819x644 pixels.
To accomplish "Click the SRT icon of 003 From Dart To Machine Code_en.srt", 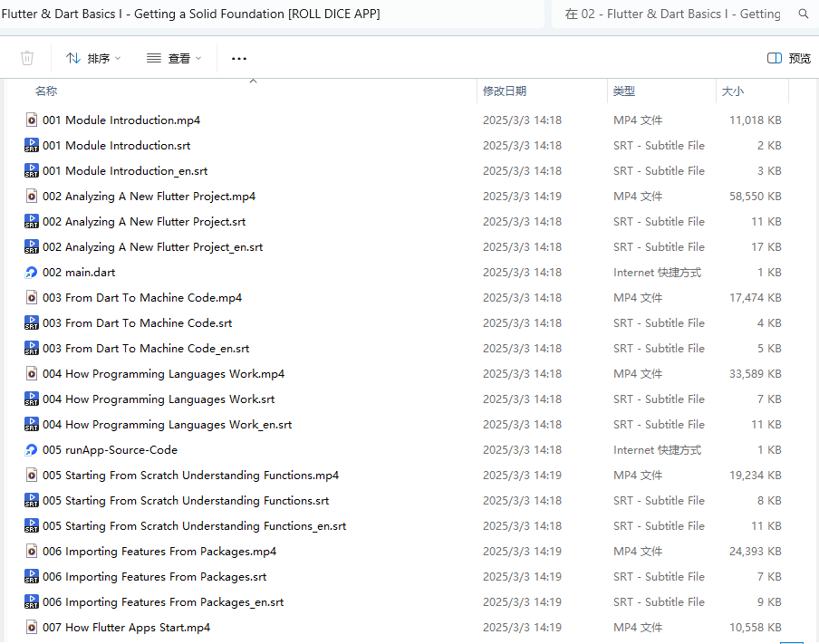I will [32, 349].
